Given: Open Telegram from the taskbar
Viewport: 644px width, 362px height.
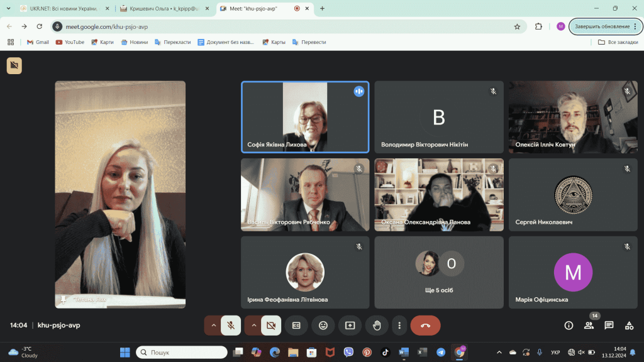Looking at the screenshot, I should pyautogui.click(x=441, y=353).
